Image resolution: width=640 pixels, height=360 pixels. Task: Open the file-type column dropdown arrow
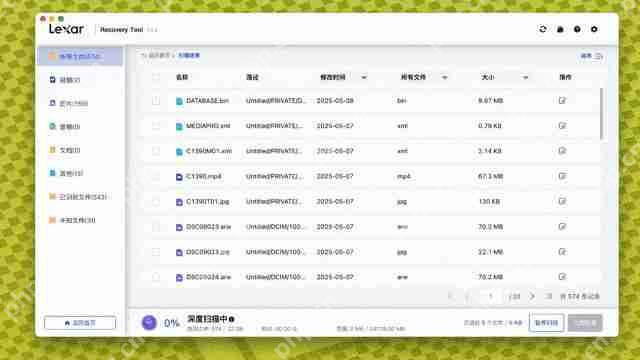pos(444,77)
